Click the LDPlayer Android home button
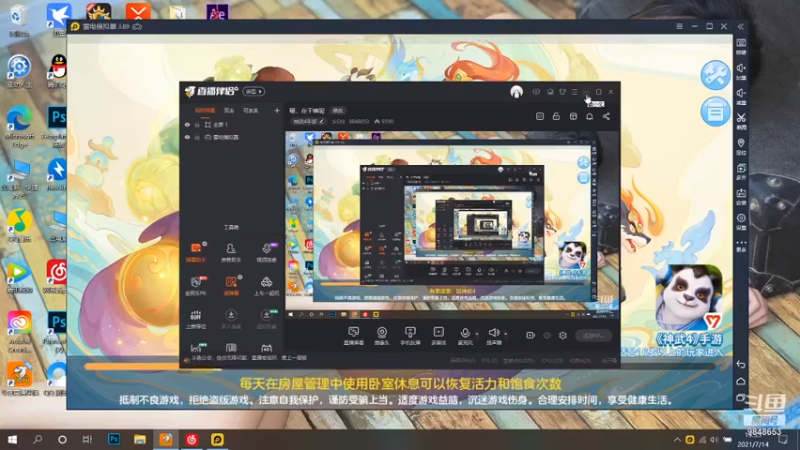Screen dimensions: 800x450 point(741,381)
